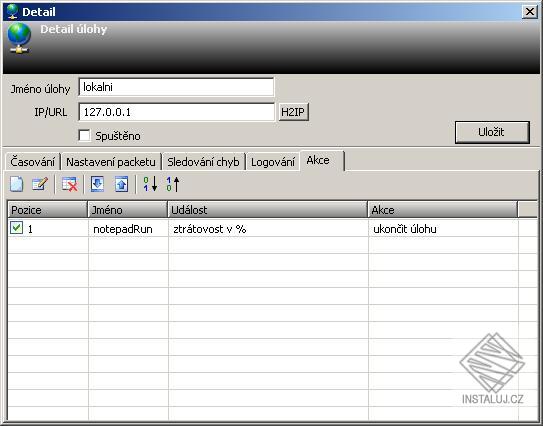Select the 'ukončit úlohu' cell
This screenshot has width=543, height=426.
443,229
